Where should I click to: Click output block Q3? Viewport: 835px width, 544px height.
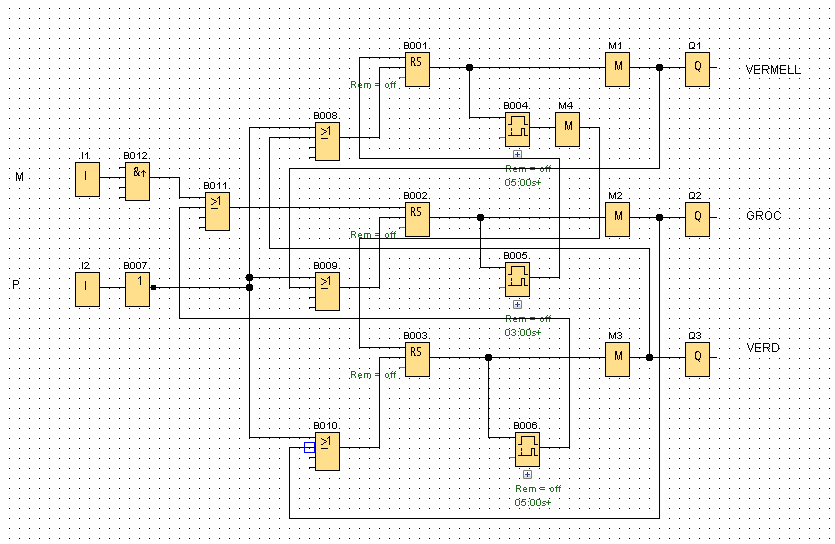(x=696, y=359)
